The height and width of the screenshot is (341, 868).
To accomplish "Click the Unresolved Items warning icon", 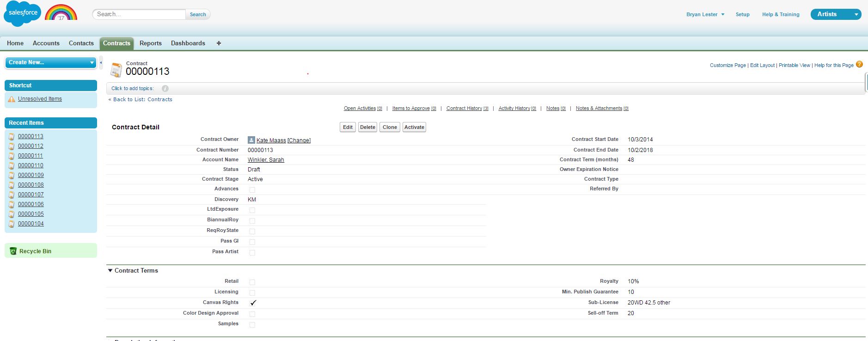I will point(12,99).
